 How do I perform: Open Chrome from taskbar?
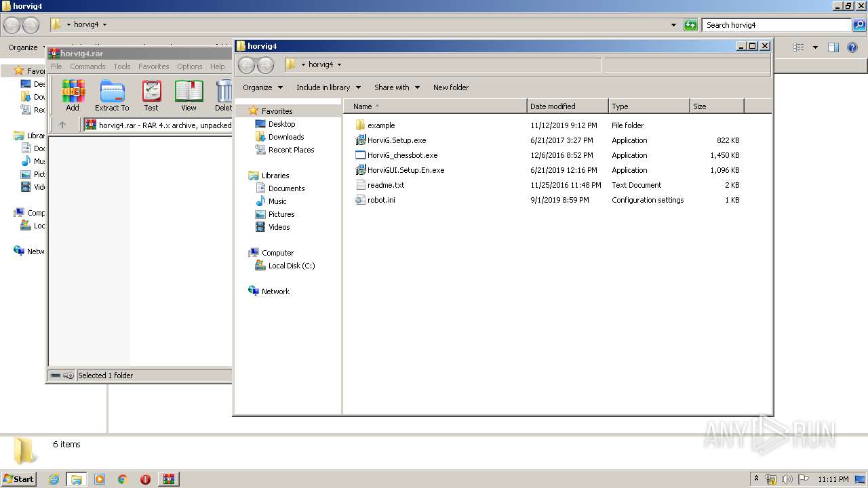click(x=123, y=479)
